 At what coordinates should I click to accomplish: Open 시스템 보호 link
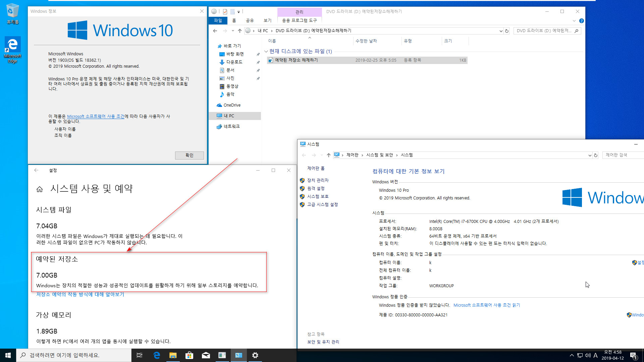318,196
